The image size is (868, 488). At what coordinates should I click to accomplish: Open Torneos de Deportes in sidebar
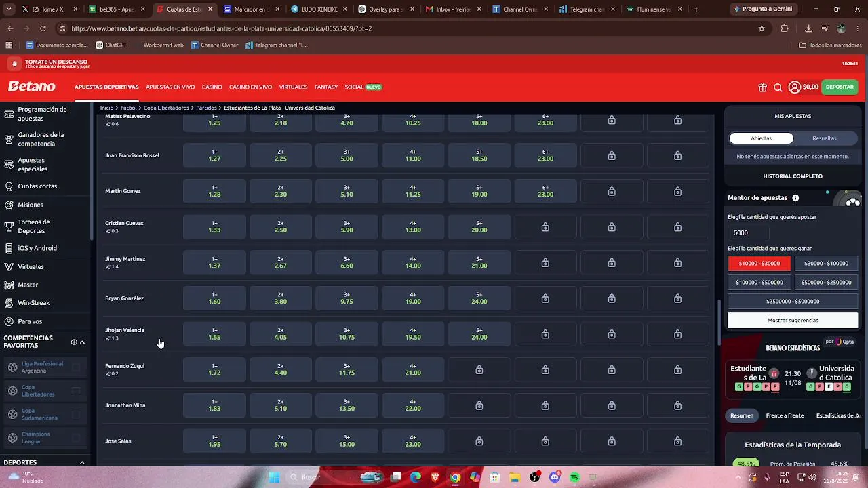coord(45,226)
